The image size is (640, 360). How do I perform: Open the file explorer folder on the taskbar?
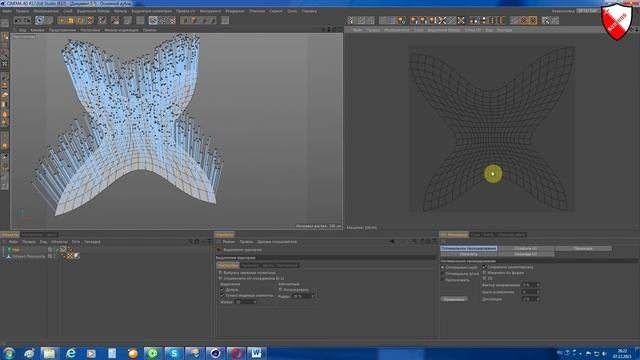[49, 353]
